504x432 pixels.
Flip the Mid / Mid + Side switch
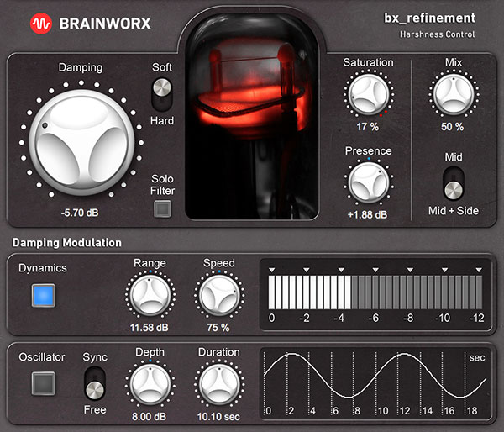pyautogui.click(x=454, y=182)
